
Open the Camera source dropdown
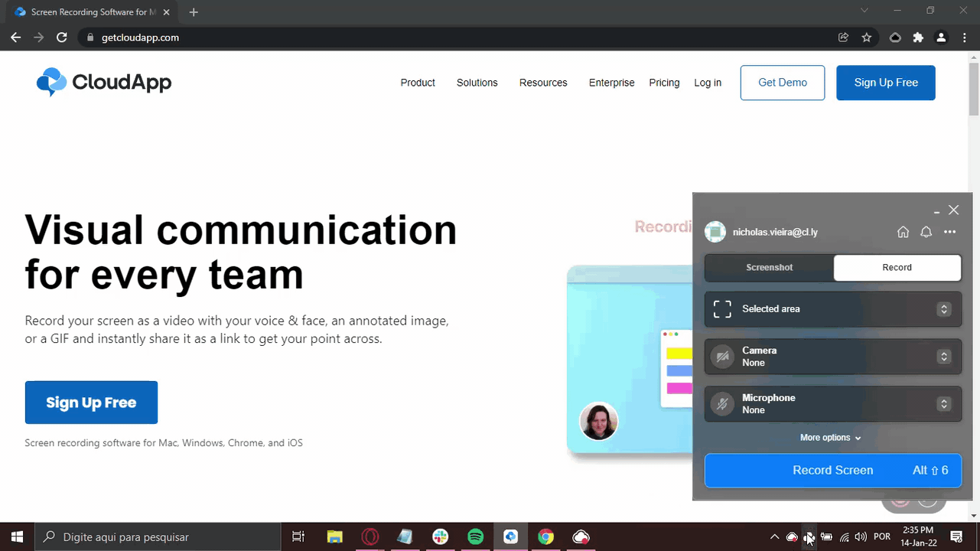[944, 357]
